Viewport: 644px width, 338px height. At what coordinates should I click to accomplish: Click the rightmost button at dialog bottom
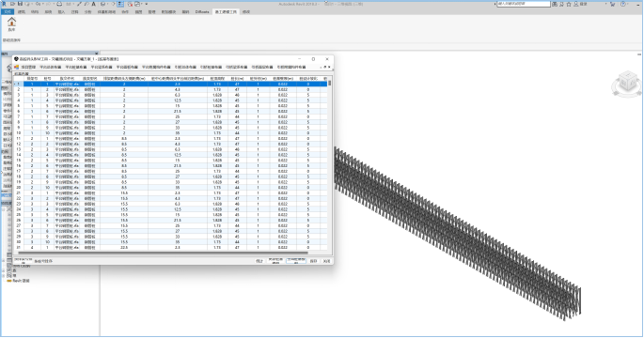(x=326, y=261)
